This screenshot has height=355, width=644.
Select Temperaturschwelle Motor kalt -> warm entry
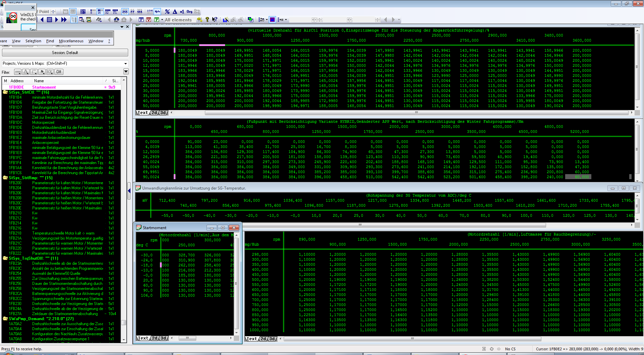(x=63, y=233)
